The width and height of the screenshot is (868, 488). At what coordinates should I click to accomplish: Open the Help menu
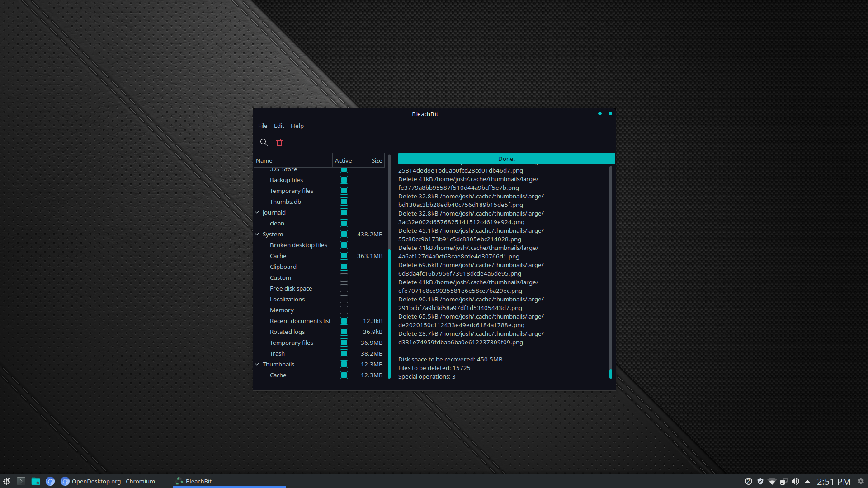pos(297,126)
